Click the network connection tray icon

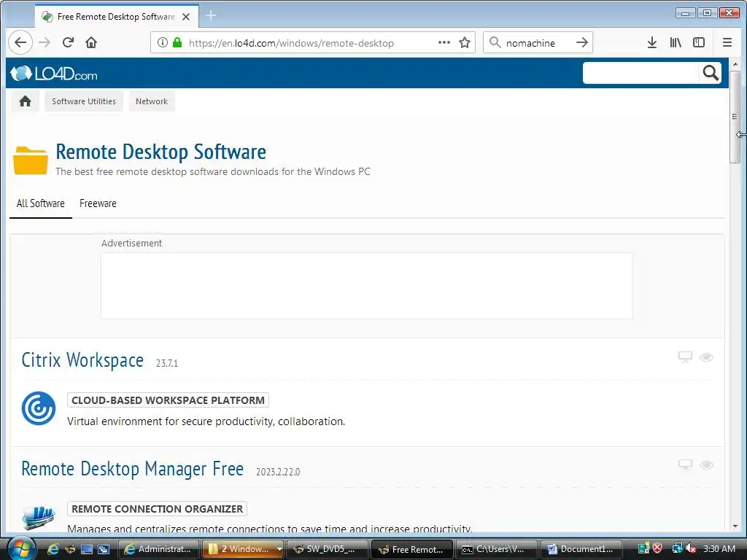677,548
